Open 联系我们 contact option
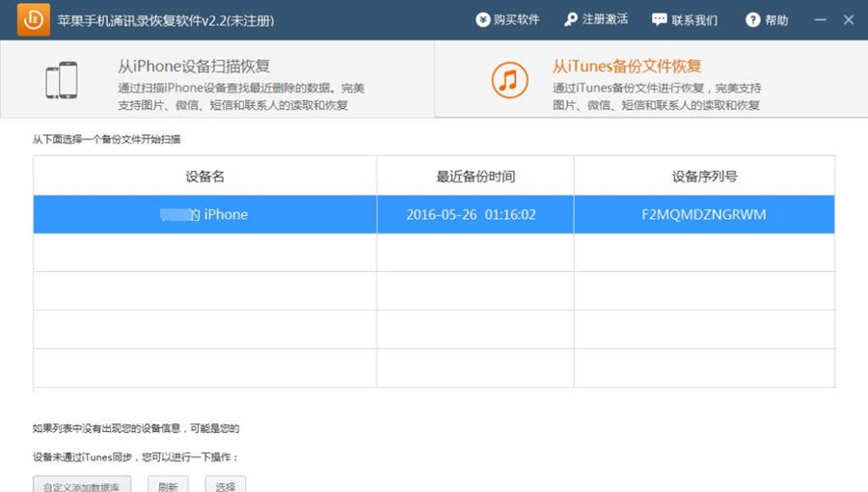868x492 pixels. [685, 20]
